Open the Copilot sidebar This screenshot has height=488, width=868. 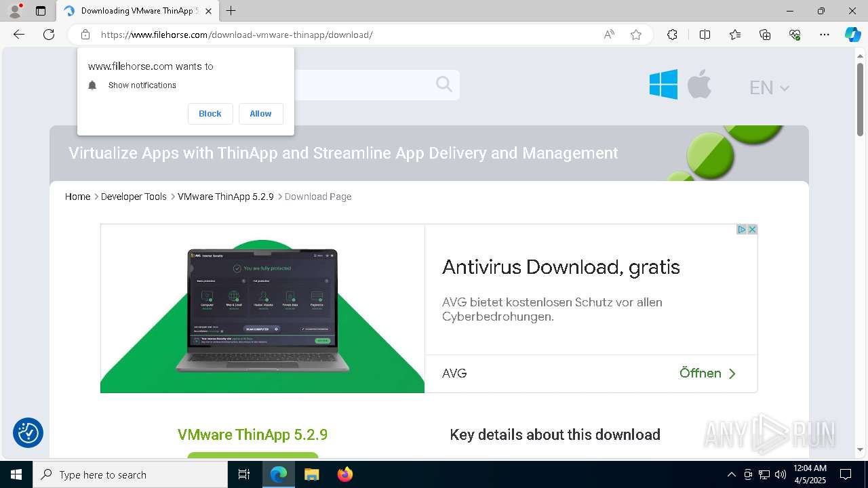(852, 35)
